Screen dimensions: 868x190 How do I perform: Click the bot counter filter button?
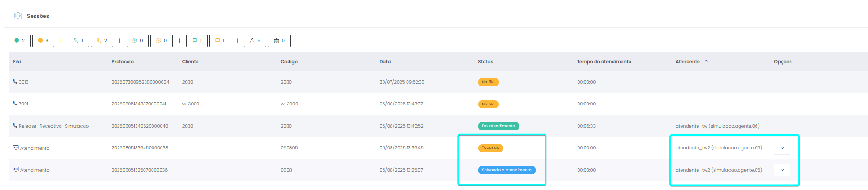279,41
